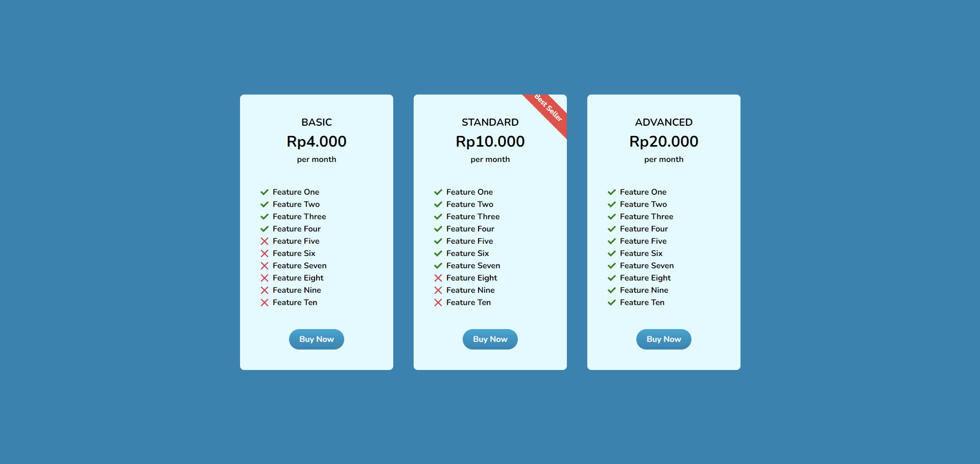Click Buy Now on the Basic plan

(x=316, y=339)
